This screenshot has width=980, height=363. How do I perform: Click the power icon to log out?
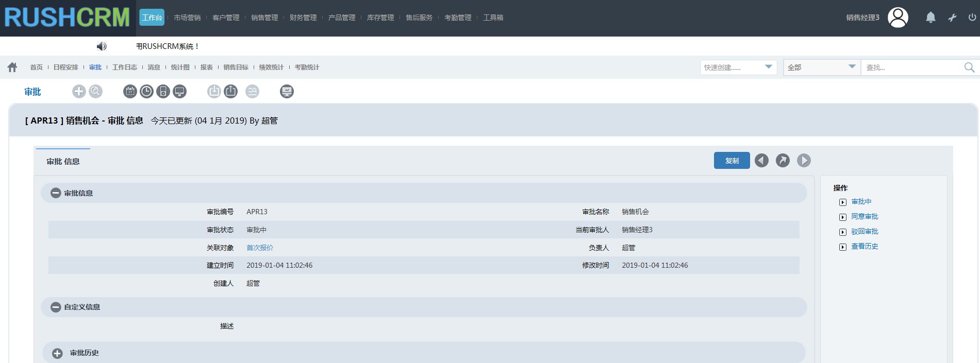coord(972,18)
